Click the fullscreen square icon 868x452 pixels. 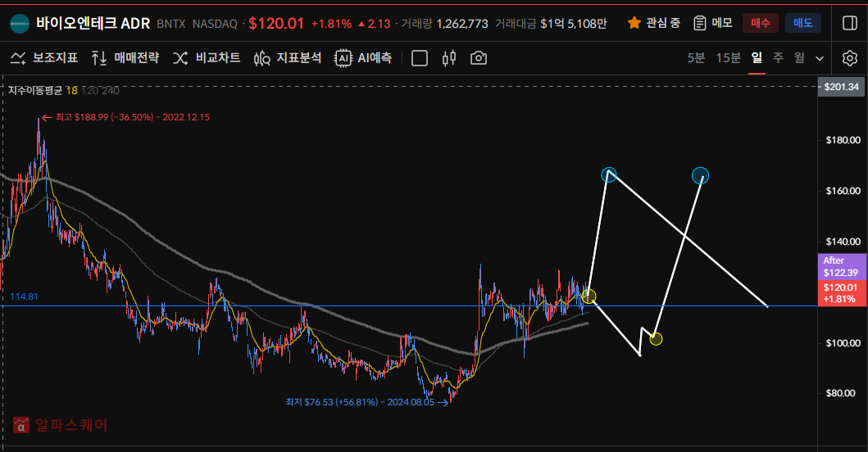coord(420,58)
